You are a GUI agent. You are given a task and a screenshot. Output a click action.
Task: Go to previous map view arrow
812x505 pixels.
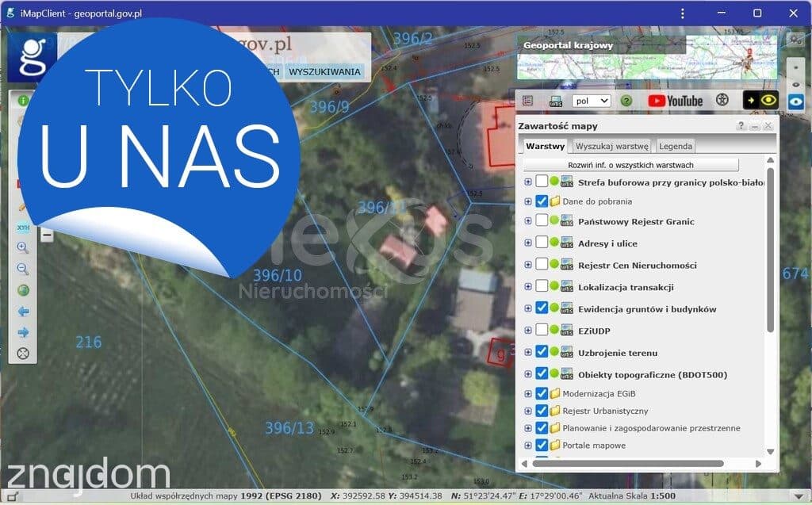click(23, 312)
